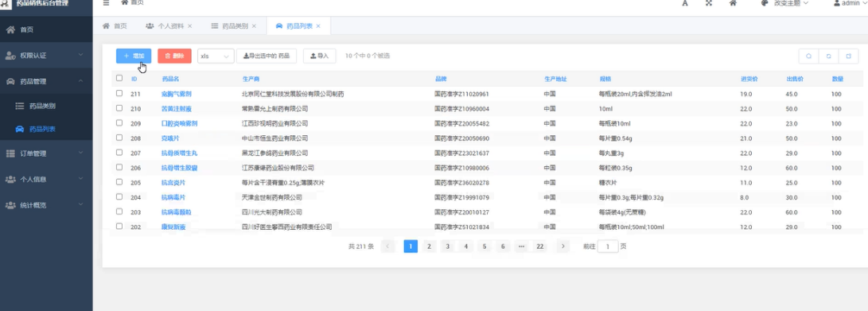Go to page 3 in pagination

pyautogui.click(x=447, y=247)
